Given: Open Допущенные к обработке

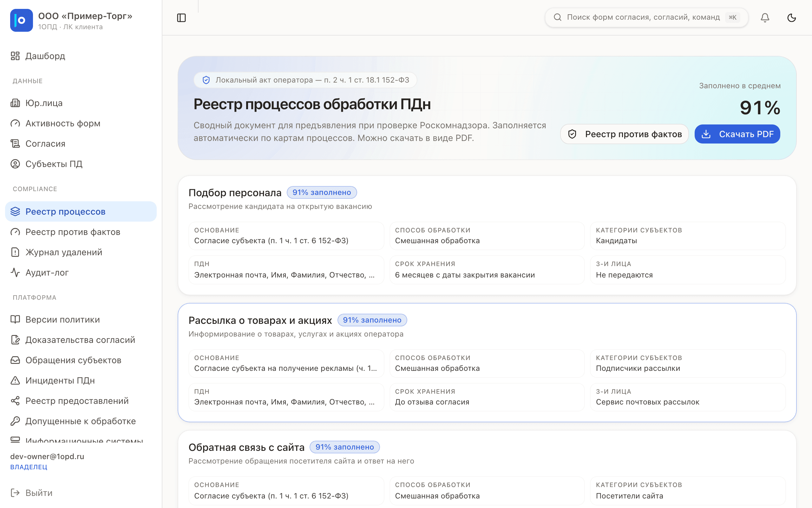Looking at the screenshot, I should (x=81, y=421).
